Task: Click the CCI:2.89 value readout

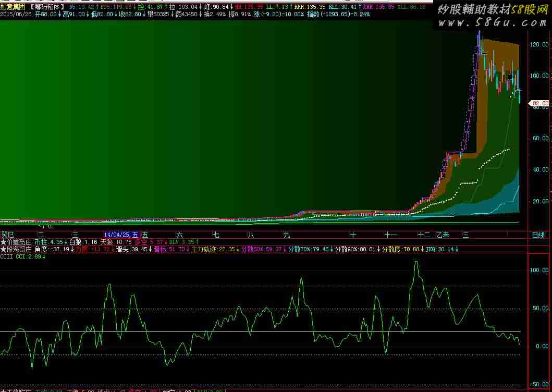Action: click(30, 256)
